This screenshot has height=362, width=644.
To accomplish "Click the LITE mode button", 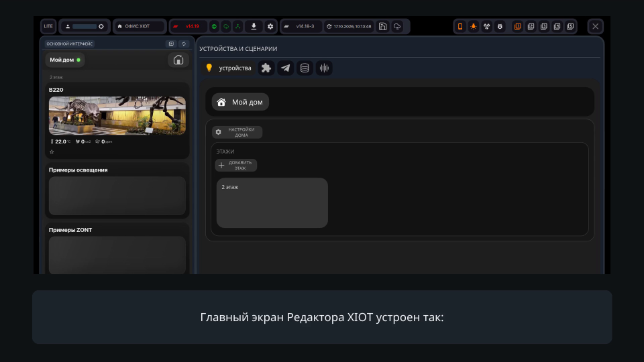I will 48,26.
